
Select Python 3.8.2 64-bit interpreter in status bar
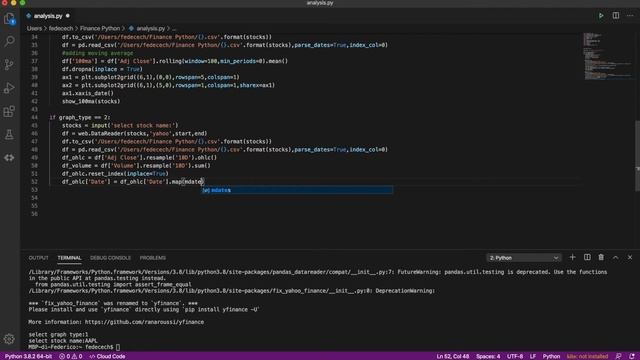click(x=28, y=356)
